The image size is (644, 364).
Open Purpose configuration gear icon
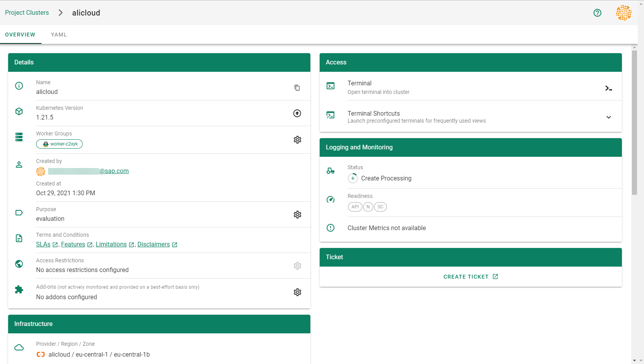tap(297, 215)
